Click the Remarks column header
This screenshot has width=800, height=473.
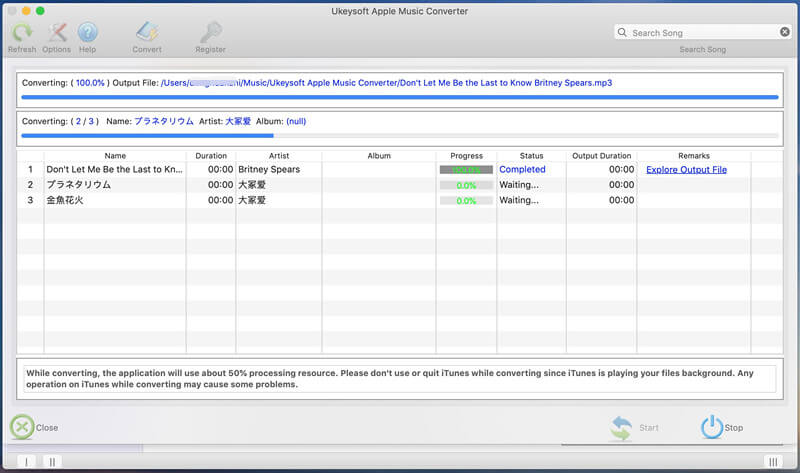click(694, 156)
